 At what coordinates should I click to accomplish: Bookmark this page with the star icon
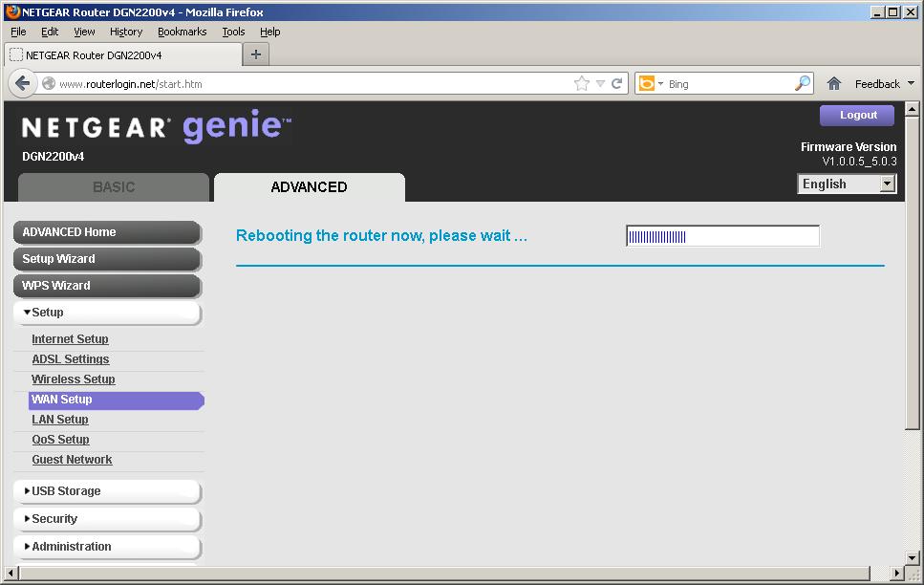582,84
